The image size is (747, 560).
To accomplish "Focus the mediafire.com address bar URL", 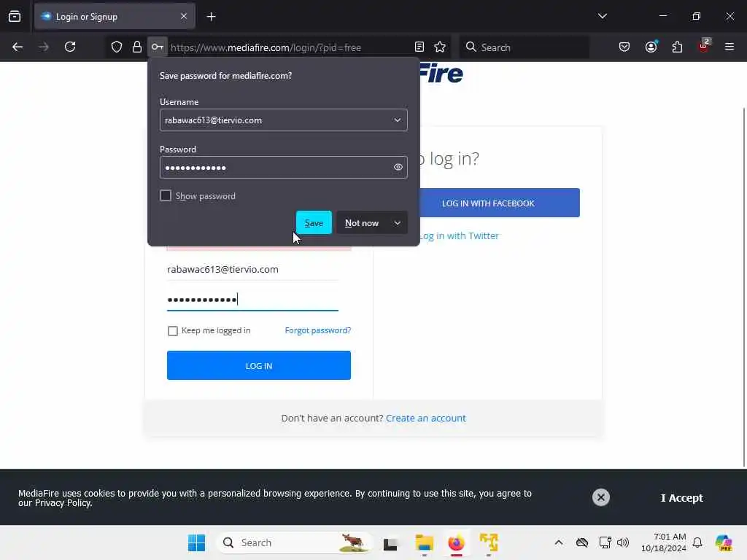I will (x=266, y=47).
